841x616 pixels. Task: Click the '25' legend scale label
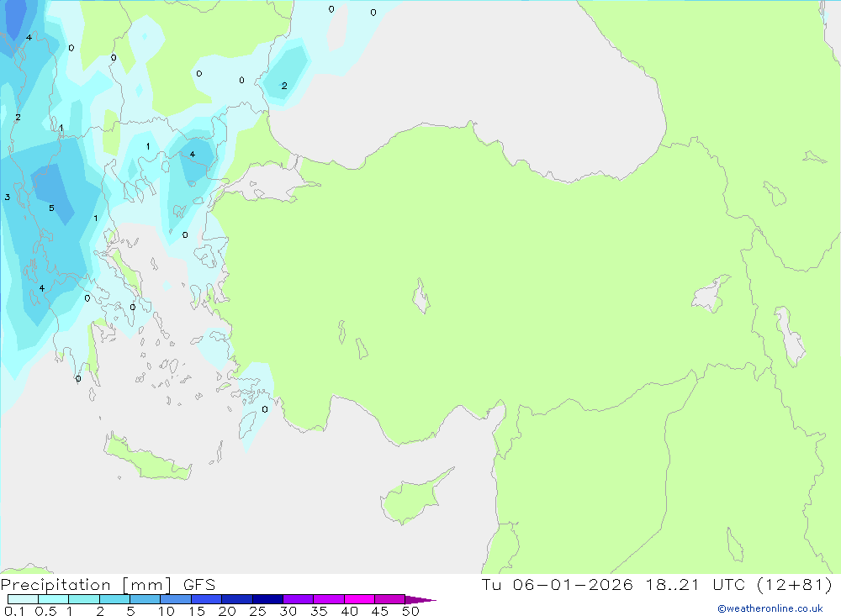(x=258, y=611)
